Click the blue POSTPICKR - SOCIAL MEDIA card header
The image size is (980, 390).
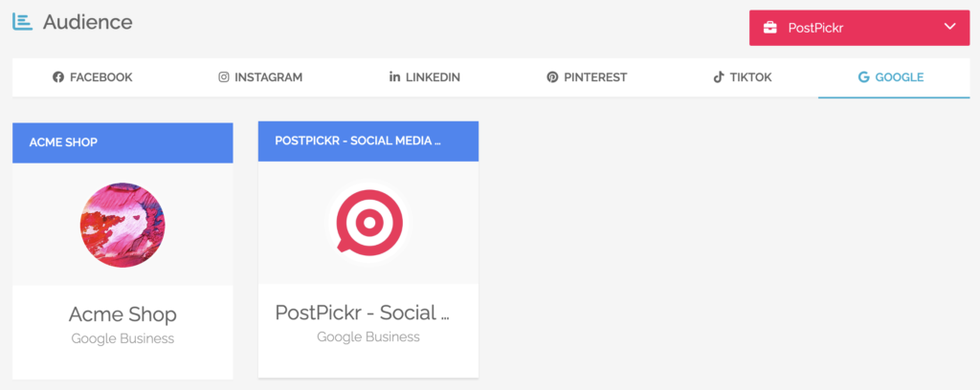(367, 141)
